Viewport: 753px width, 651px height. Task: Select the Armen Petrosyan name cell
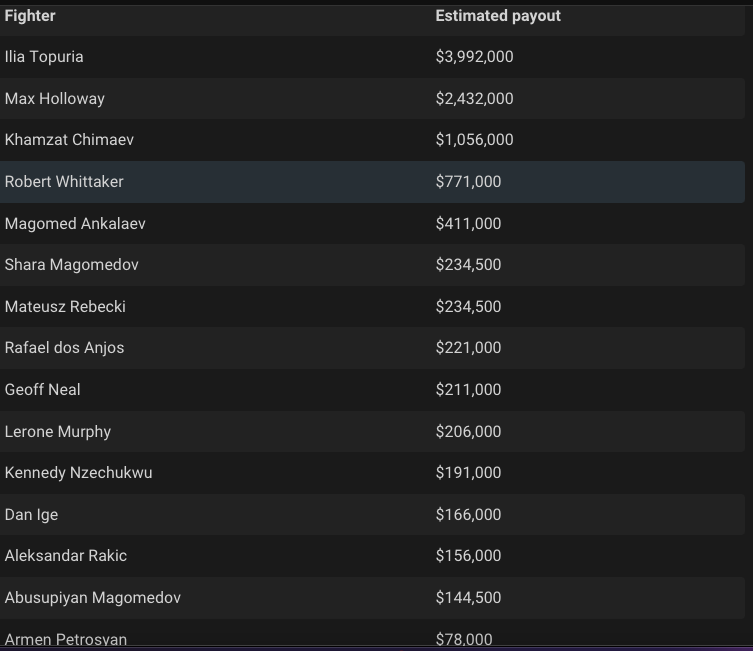tap(66, 639)
